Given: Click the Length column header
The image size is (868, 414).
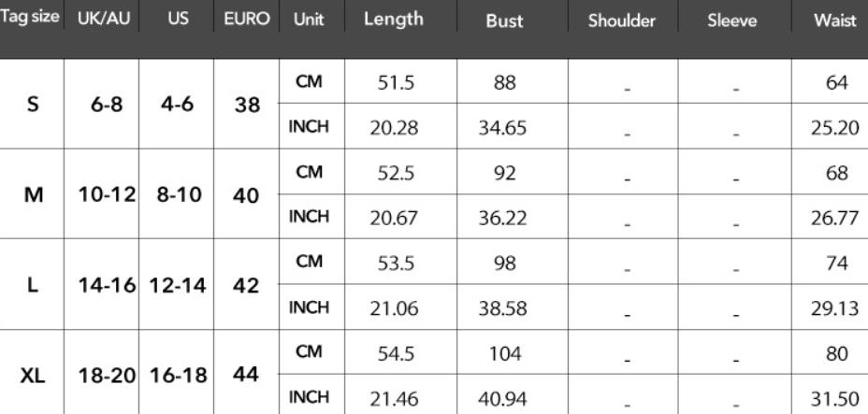Looking at the screenshot, I should tap(393, 20).
